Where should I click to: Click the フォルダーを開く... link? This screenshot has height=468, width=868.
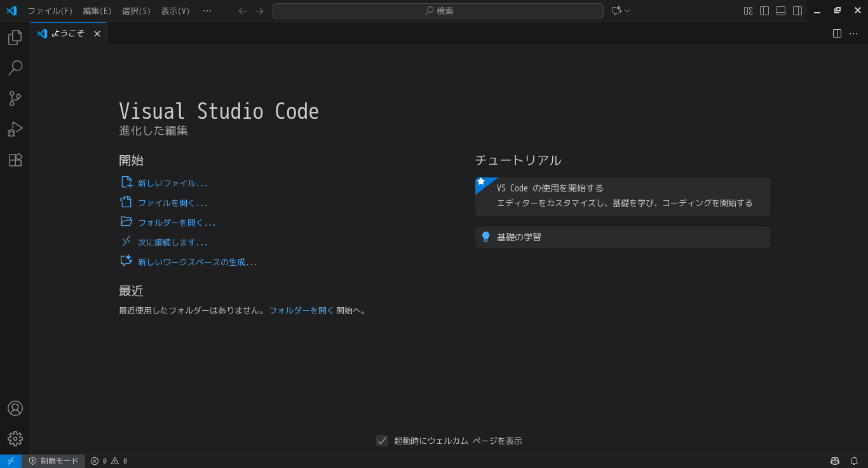(x=177, y=223)
